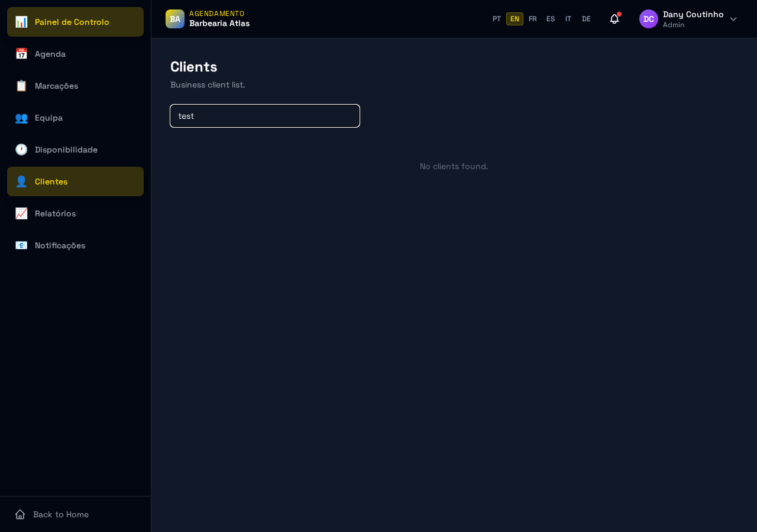The height and width of the screenshot is (532, 757).
Task: Open the notifications bell
Action: (614, 19)
